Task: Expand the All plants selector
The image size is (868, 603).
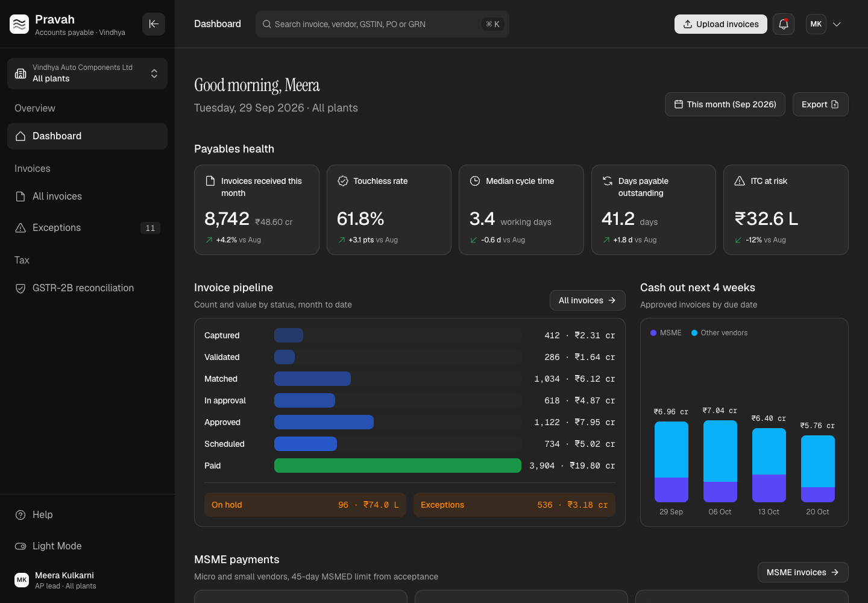Action: [x=87, y=74]
